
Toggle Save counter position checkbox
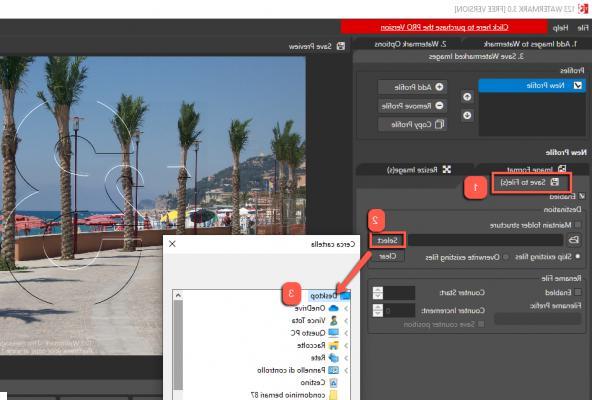(481, 324)
